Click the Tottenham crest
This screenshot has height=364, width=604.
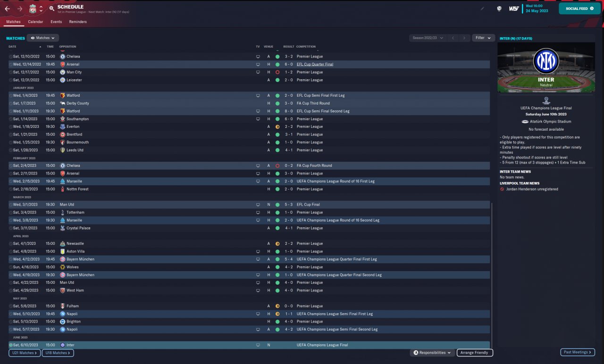[62, 213]
